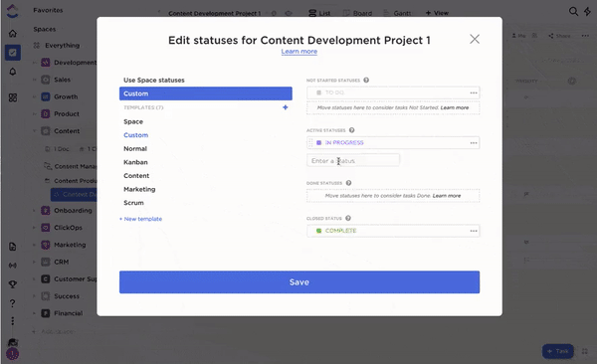Click the help icon beside Not Started Statuses
The width and height of the screenshot is (597, 364).
coord(366,80)
